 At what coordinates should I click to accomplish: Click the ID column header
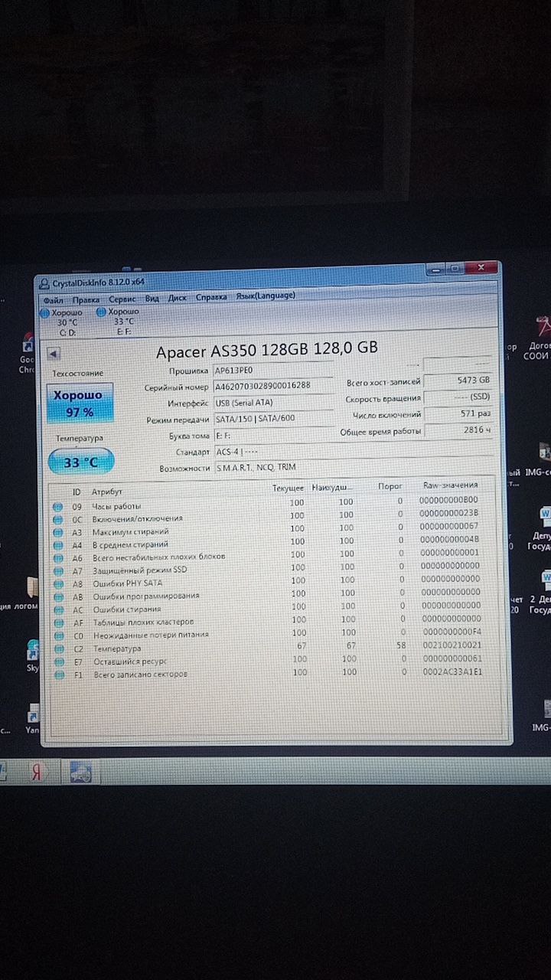[x=77, y=491]
